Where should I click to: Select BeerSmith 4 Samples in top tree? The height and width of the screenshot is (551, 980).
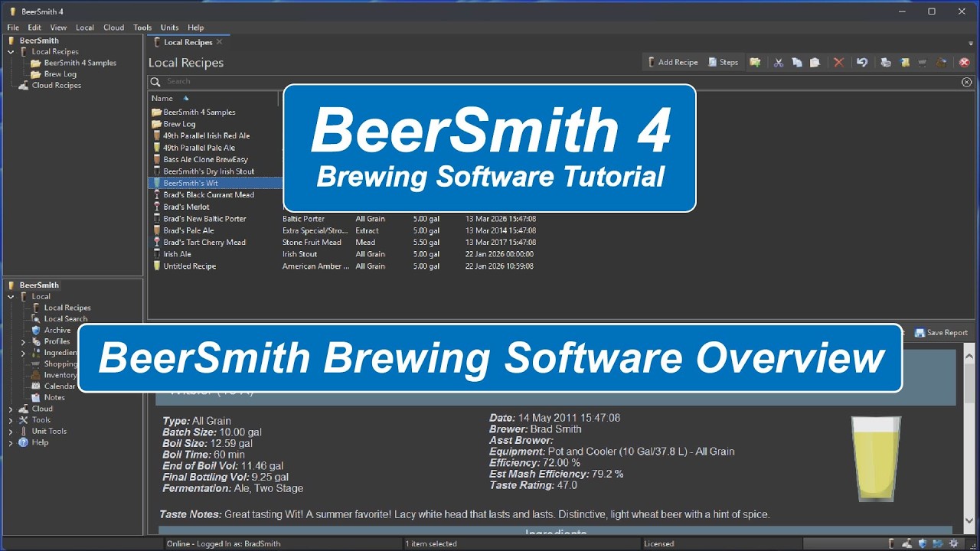[x=80, y=63]
